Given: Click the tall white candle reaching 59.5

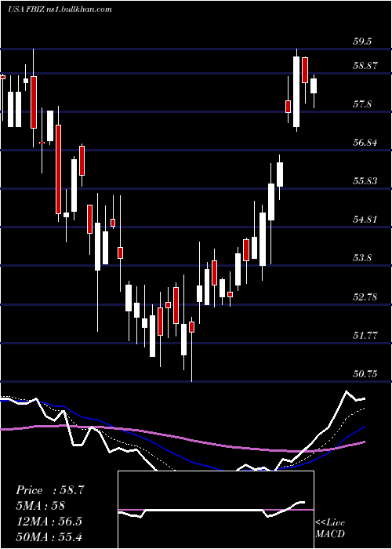Looking at the screenshot, I should click(296, 92).
